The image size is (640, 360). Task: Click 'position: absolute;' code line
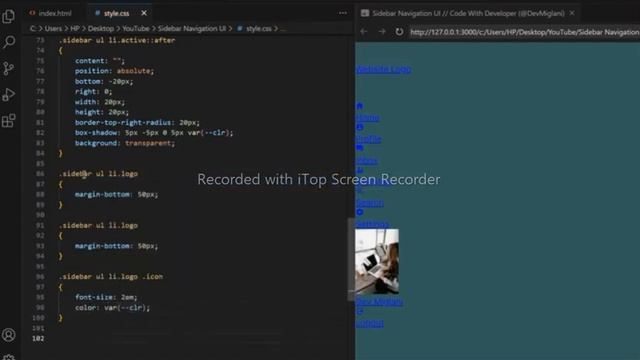114,71
